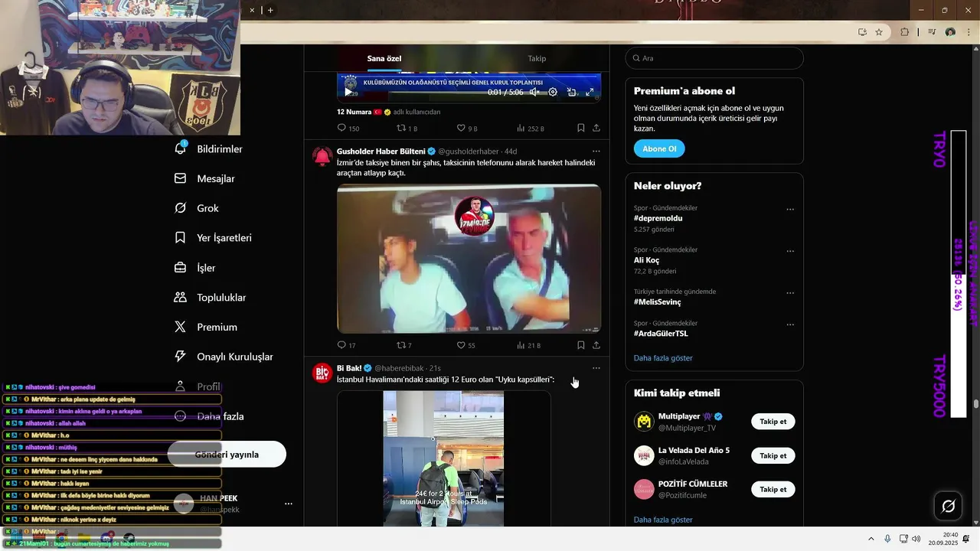This screenshot has height=551, width=980.
Task: Open options for Ali Koç trend
Action: 790,251
